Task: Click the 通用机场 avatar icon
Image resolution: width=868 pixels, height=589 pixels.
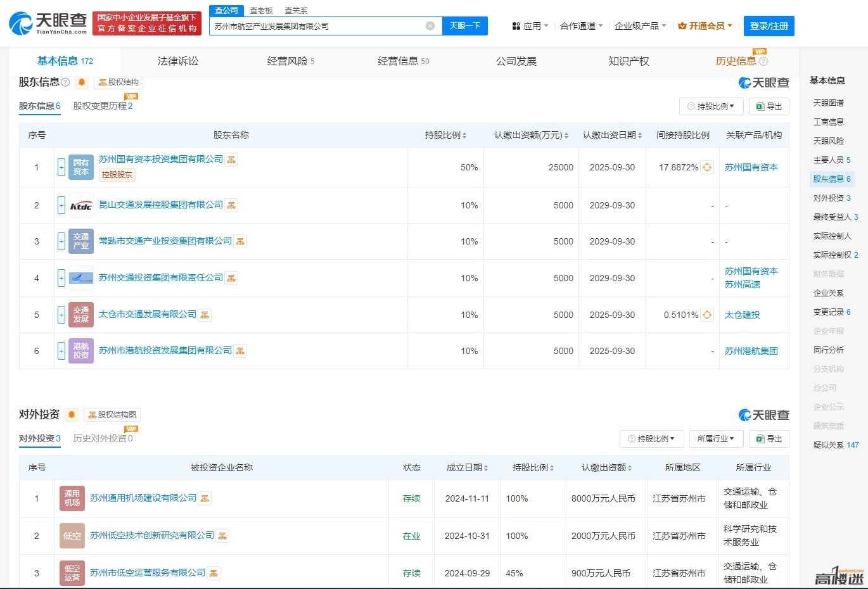Action: point(72,498)
